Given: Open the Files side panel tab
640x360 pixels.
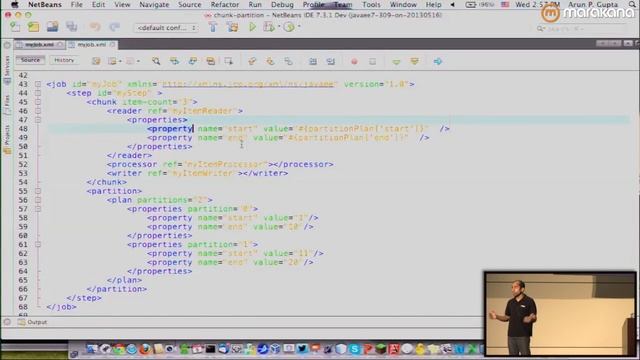Looking at the screenshot, I should click(x=7, y=106).
